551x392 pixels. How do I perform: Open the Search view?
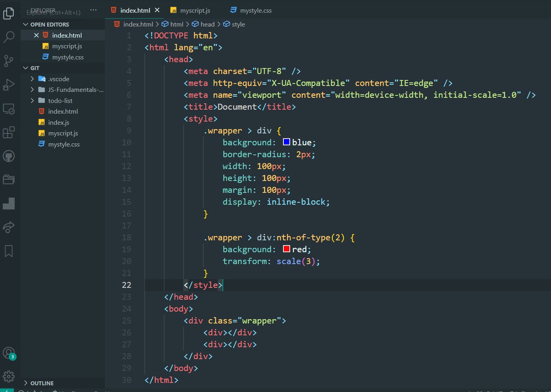(x=9, y=37)
